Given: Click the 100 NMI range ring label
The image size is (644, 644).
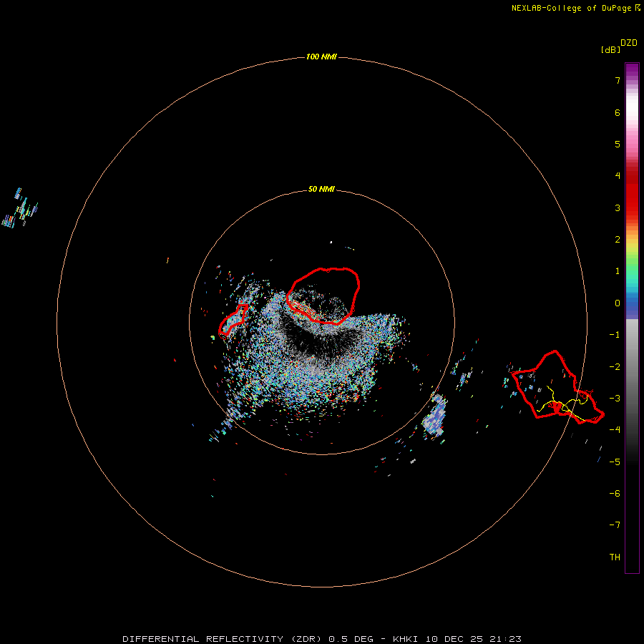Looking at the screenshot, I should [x=321, y=57].
